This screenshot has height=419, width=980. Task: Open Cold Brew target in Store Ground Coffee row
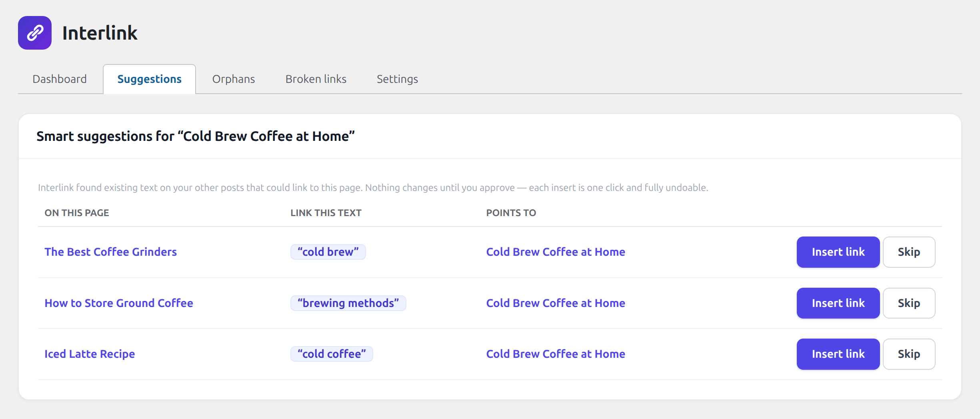coord(556,303)
